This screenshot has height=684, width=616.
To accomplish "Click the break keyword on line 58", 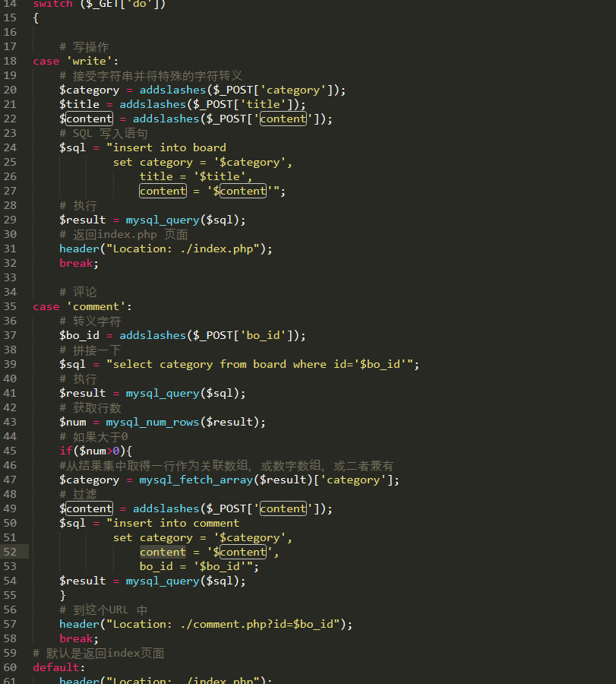I will pos(76,638).
